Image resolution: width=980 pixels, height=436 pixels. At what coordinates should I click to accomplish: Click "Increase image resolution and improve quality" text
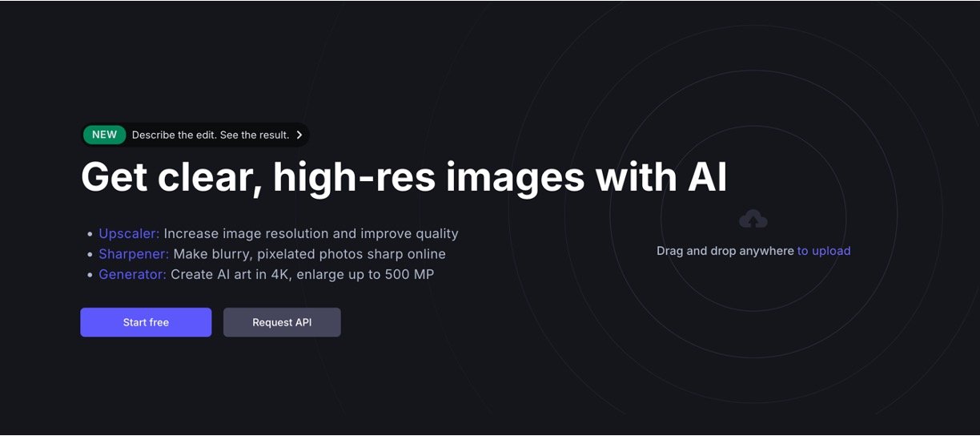tap(311, 234)
